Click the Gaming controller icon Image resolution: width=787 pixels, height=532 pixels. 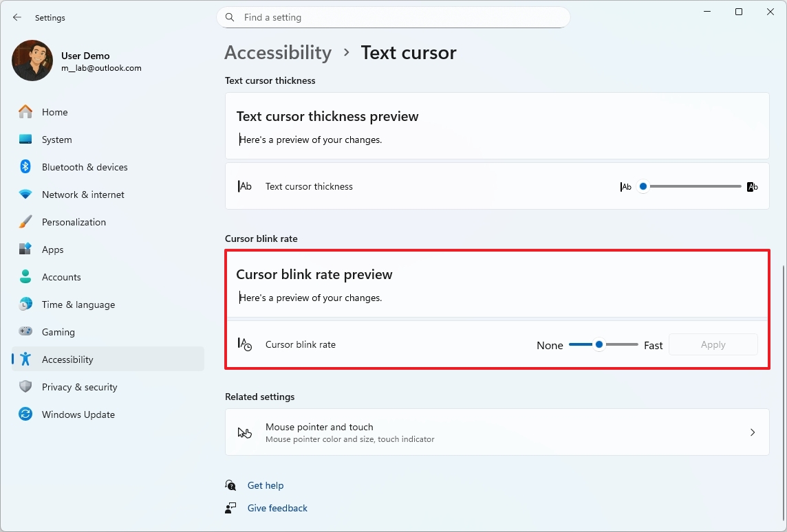(25, 331)
